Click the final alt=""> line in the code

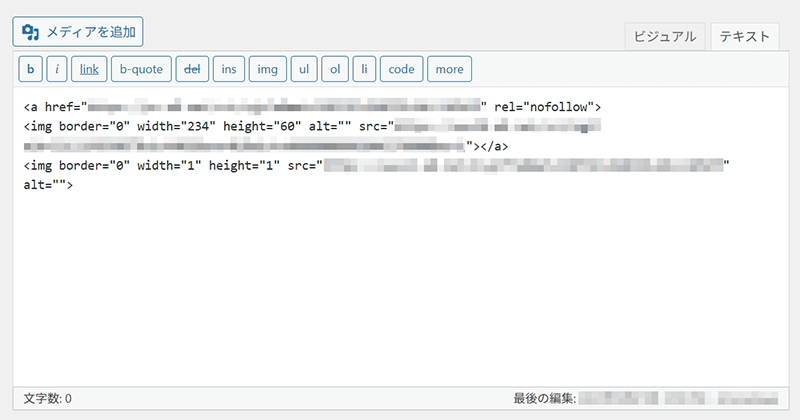pyautogui.click(x=48, y=185)
